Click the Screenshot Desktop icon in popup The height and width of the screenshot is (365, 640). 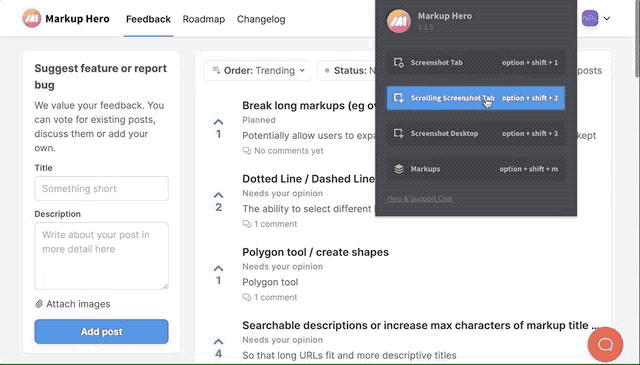tap(398, 134)
